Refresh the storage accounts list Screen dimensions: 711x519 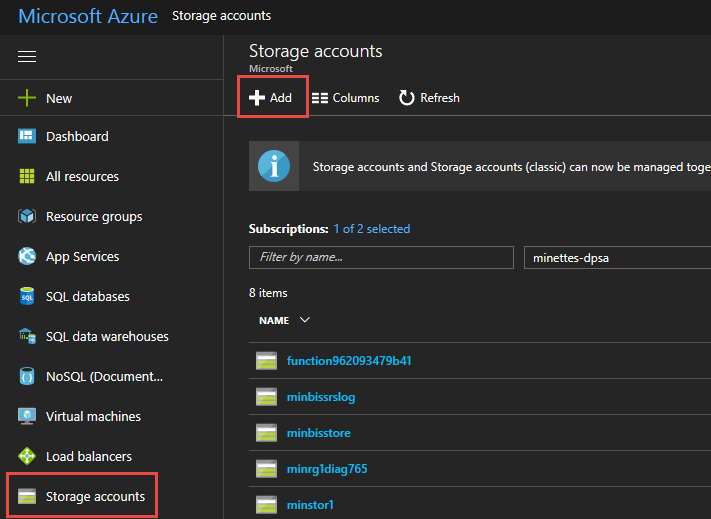429,98
